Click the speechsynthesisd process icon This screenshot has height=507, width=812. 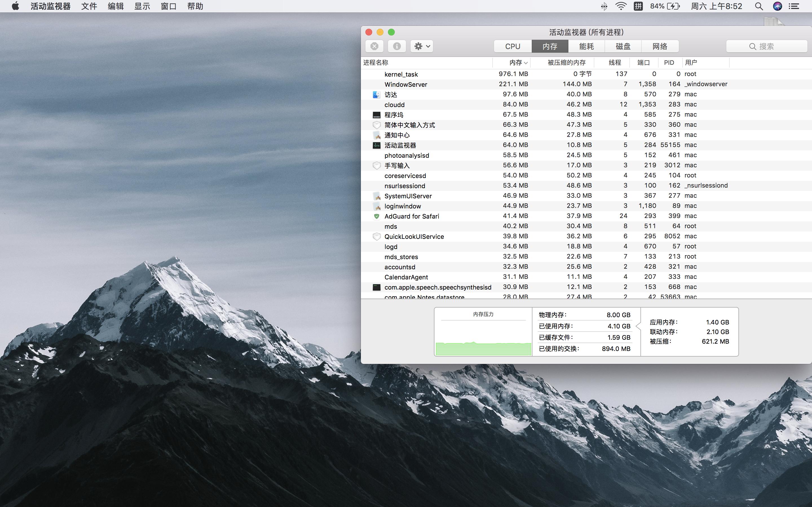(376, 287)
